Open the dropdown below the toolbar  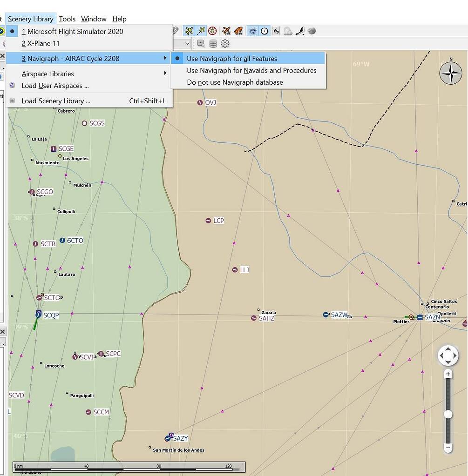pos(185,43)
